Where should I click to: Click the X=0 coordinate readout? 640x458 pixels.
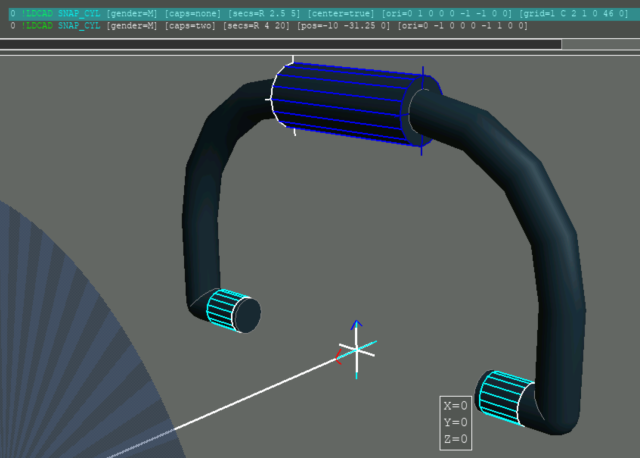455,406
